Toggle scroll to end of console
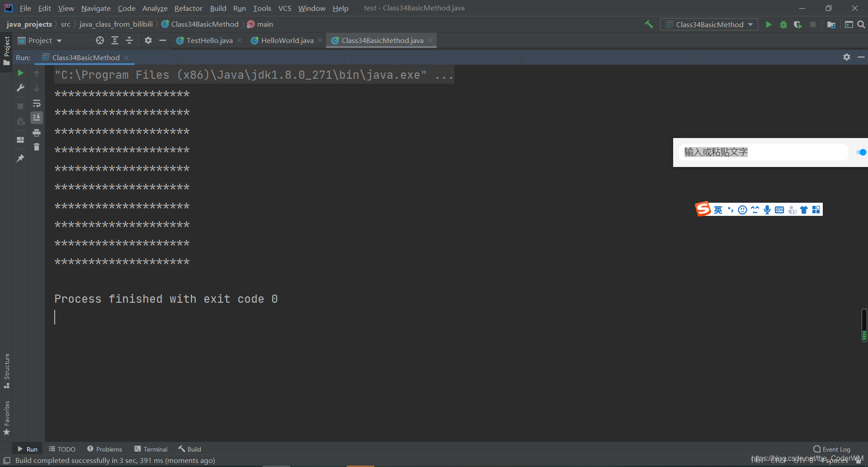The height and width of the screenshot is (467, 868). [37, 118]
